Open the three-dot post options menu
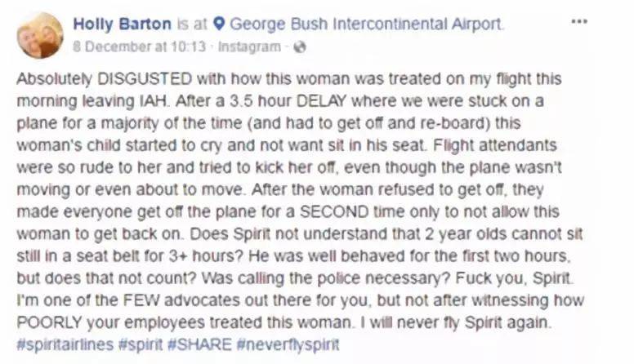Image resolution: width=634 pixels, height=364 pixels. (x=579, y=21)
